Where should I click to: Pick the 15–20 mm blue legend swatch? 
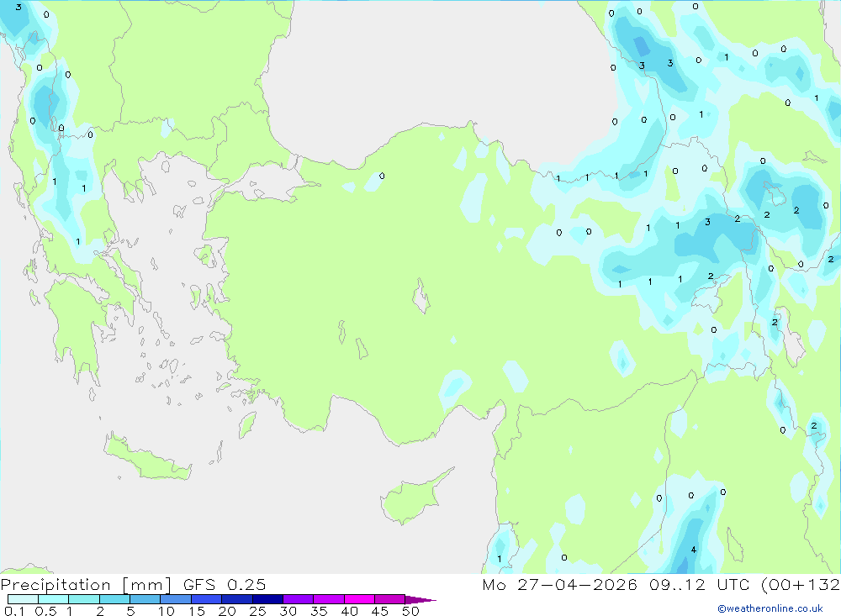(206, 599)
